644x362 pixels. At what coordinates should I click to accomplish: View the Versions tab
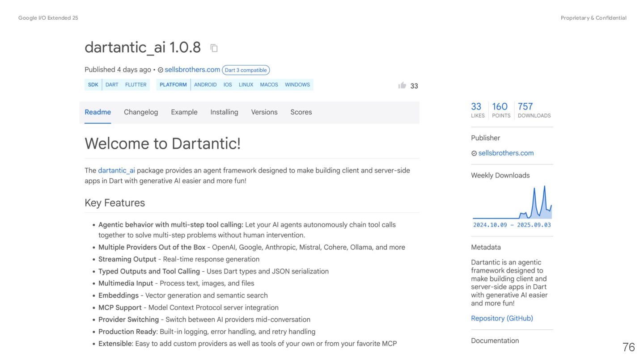pyautogui.click(x=264, y=112)
